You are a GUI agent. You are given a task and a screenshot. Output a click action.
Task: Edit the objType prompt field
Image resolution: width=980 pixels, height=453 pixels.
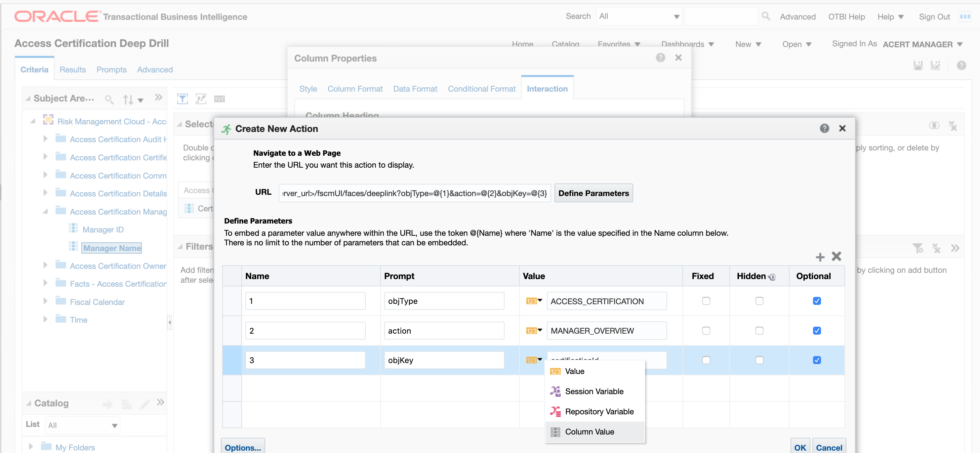point(444,301)
